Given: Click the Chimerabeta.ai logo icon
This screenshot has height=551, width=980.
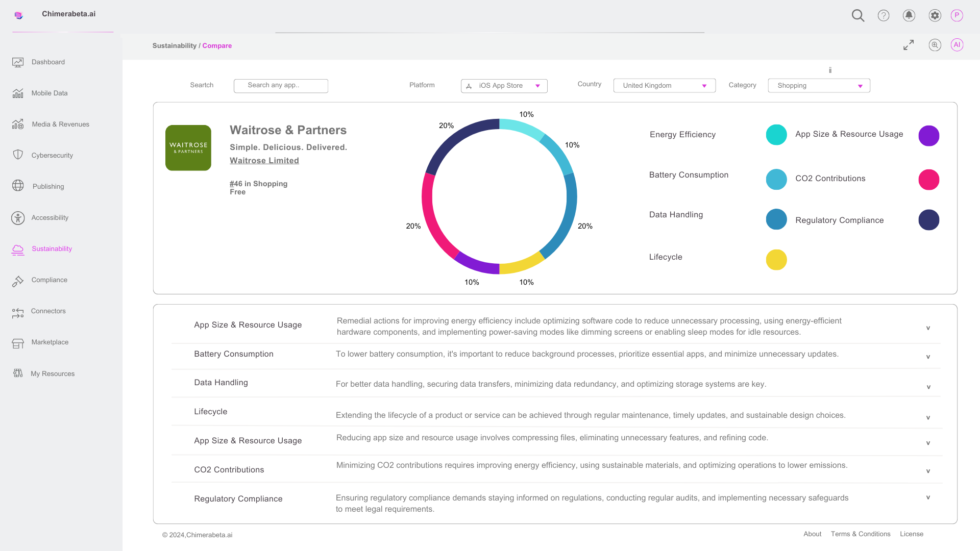Looking at the screenshot, I should [19, 15].
